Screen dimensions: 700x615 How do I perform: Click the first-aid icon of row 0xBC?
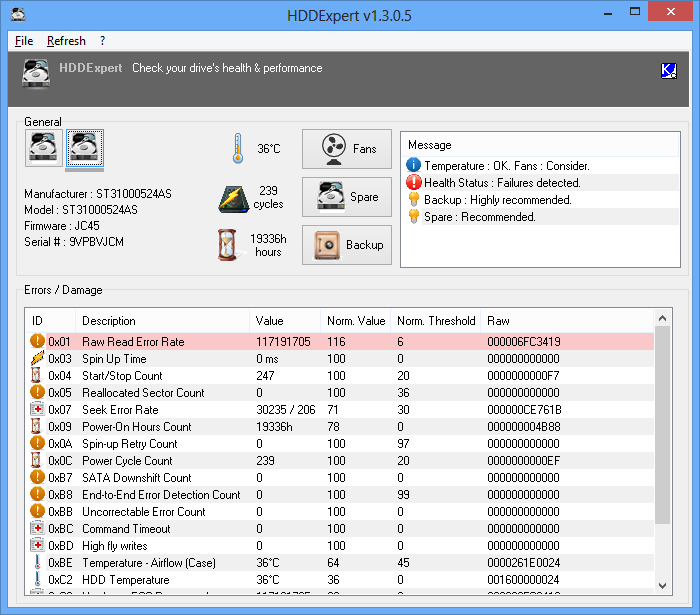[x=37, y=528]
